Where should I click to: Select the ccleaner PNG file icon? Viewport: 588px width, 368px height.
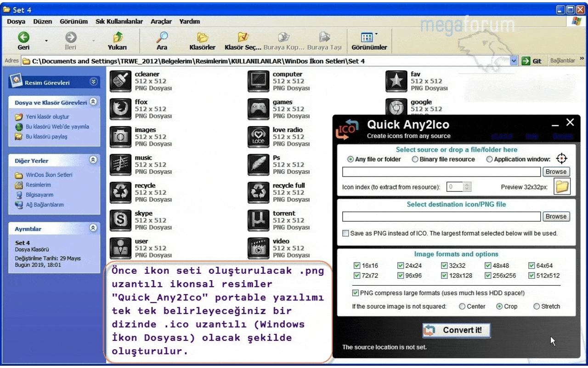coord(121,81)
